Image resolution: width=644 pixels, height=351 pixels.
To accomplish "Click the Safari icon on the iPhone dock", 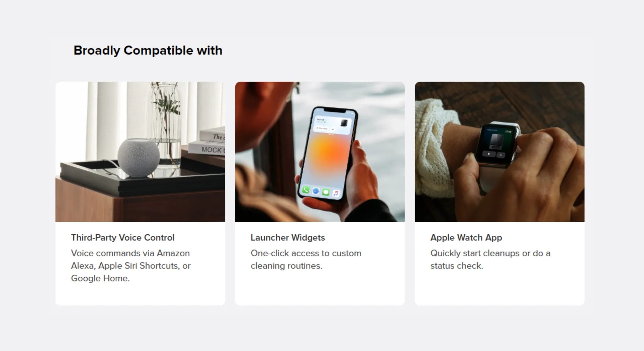I will tap(316, 191).
